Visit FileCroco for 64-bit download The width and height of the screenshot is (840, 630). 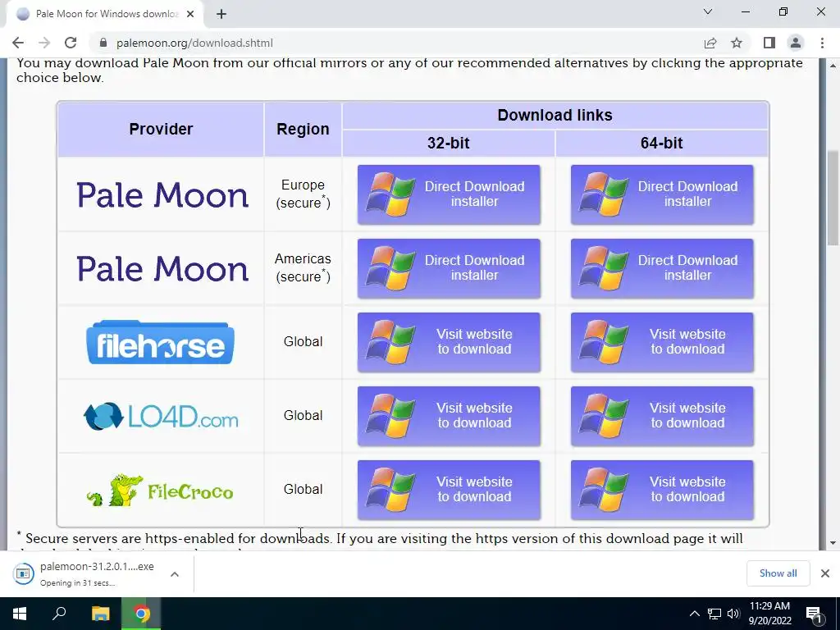click(662, 491)
